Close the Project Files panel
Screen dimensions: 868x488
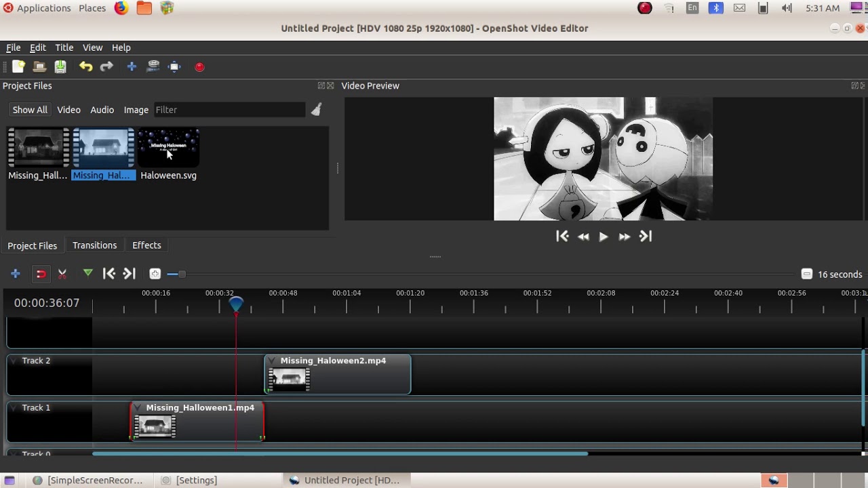(330, 86)
